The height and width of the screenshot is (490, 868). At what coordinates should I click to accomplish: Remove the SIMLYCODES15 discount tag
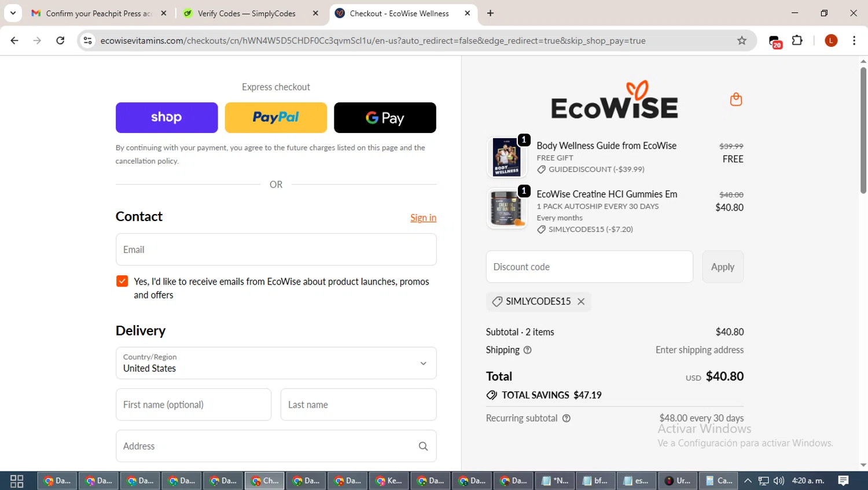(x=581, y=301)
